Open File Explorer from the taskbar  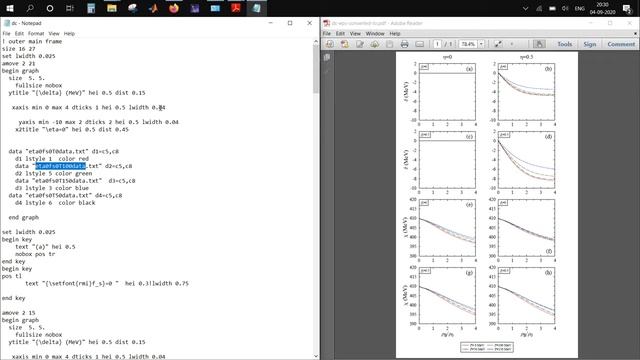[x=112, y=8]
